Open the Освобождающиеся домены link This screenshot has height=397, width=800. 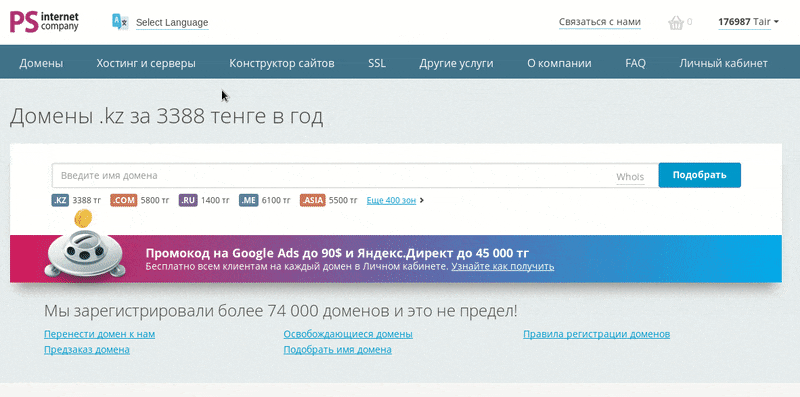pos(348,334)
